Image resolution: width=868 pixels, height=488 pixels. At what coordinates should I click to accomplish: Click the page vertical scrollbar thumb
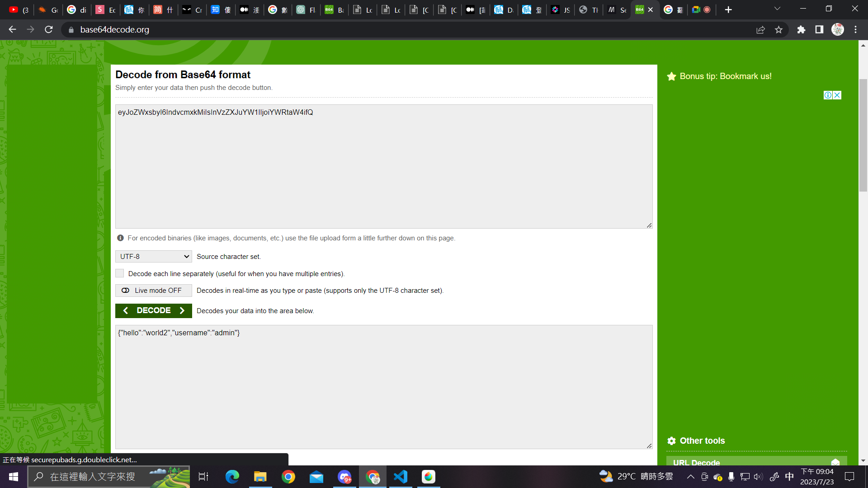[863, 136]
